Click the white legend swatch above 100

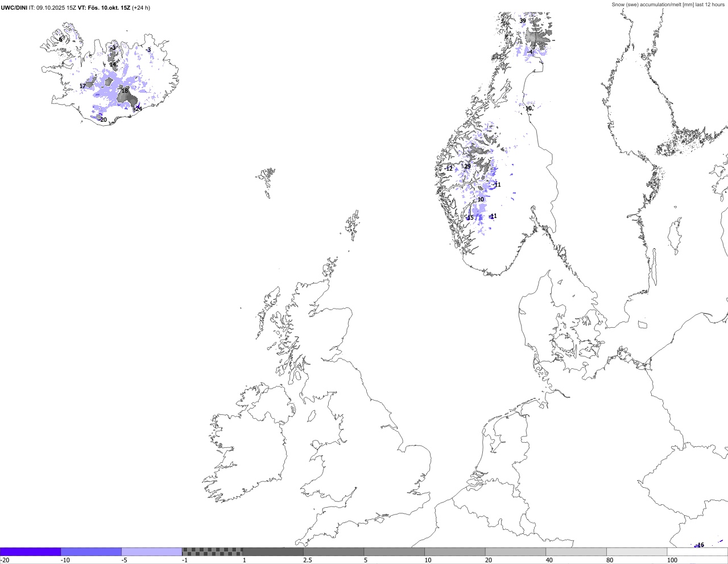[698, 551]
